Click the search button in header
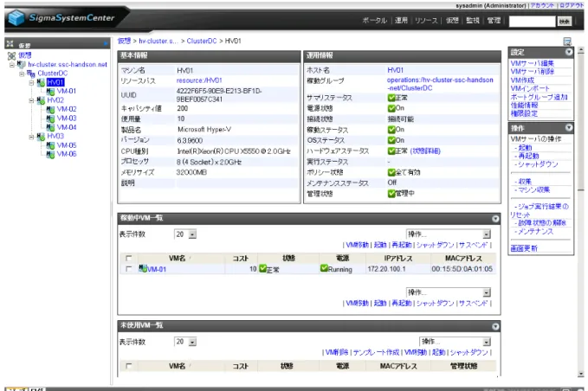 564,22
